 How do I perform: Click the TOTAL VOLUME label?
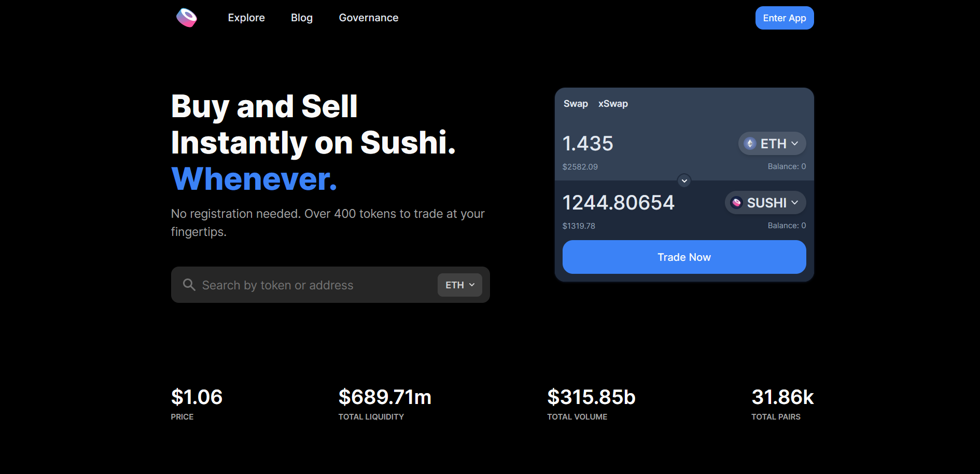tap(577, 417)
